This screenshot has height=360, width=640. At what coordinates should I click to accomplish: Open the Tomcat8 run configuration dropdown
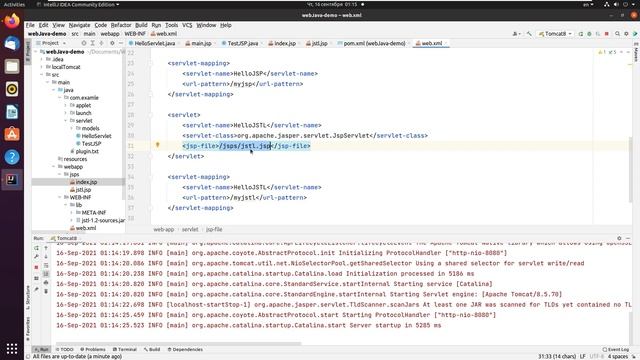pos(555,34)
